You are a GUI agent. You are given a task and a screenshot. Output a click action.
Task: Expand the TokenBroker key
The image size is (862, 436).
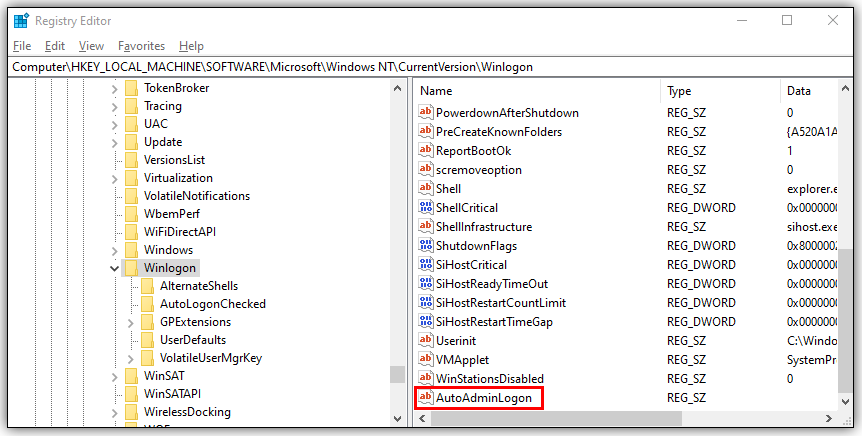115,88
